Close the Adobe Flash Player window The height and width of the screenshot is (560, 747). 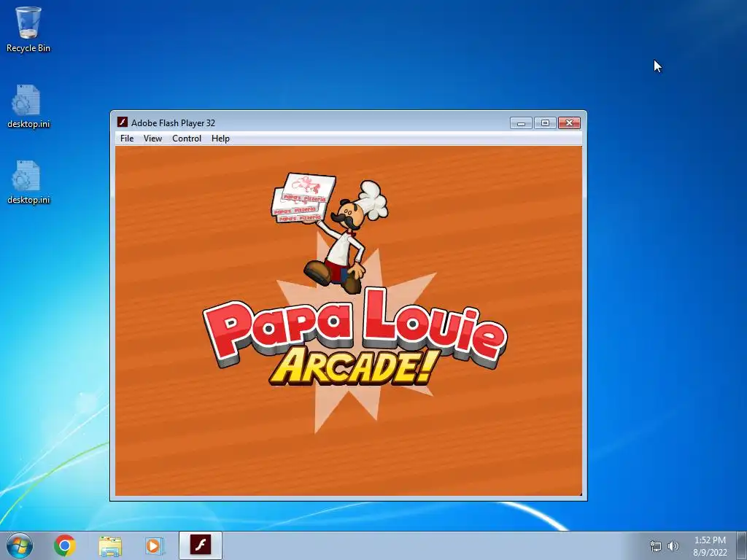pos(569,123)
